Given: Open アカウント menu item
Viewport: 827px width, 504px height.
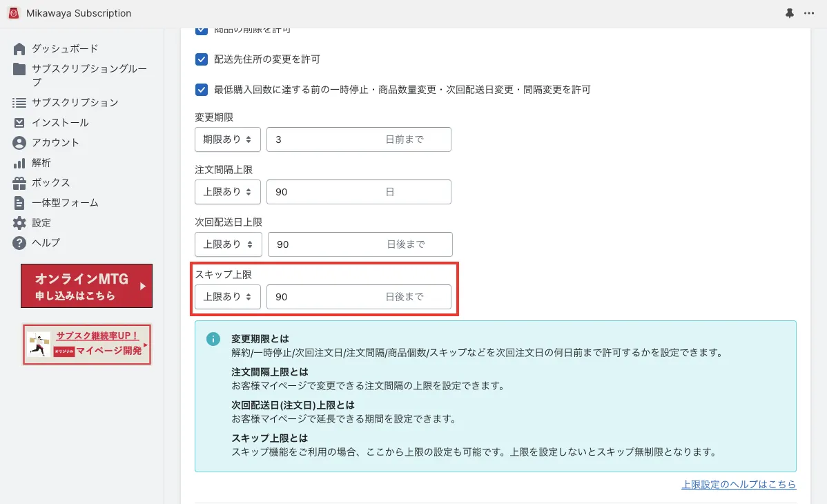Looking at the screenshot, I should click(55, 142).
